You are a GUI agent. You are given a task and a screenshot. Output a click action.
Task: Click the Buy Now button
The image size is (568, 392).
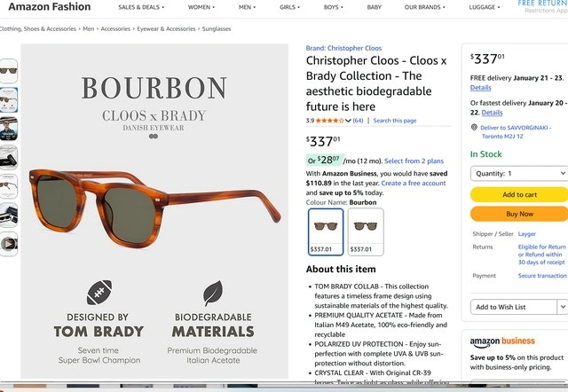(x=518, y=214)
